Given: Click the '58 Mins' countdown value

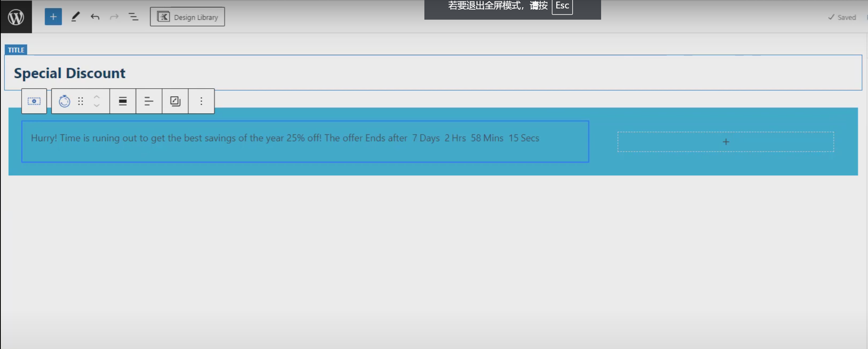Looking at the screenshot, I should 487,138.
